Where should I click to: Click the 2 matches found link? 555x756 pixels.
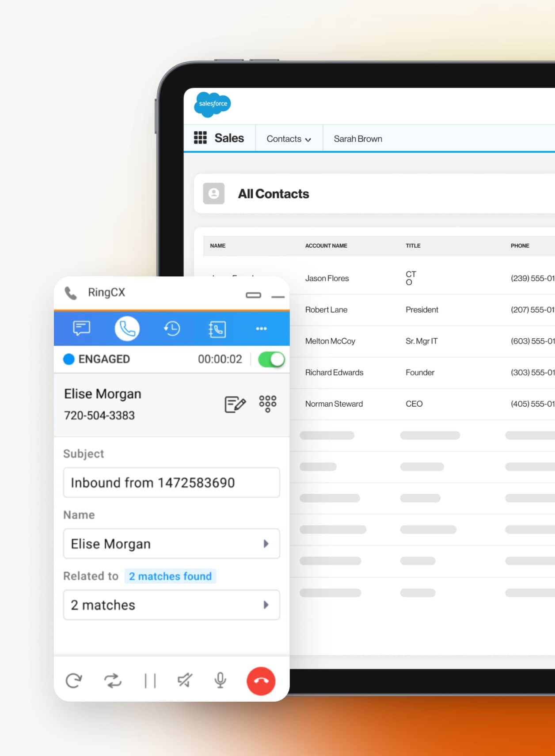(x=170, y=576)
